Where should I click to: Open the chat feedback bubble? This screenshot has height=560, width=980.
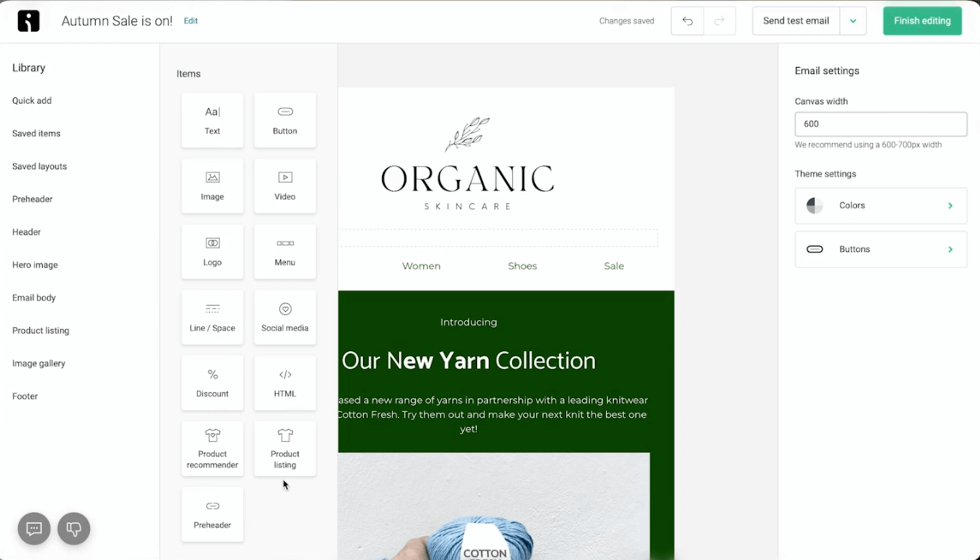click(x=34, y=528)
